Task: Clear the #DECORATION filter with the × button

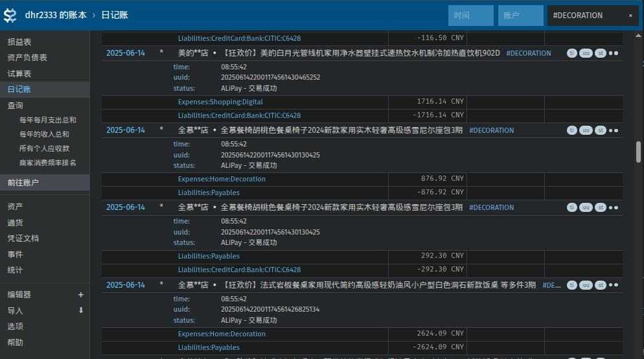Action: point(630,16)
